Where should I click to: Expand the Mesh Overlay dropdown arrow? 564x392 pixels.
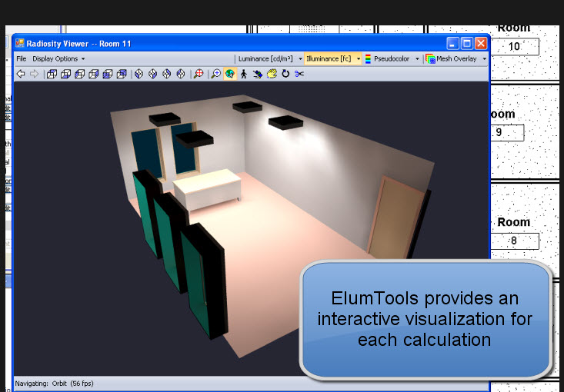click(484, 59)
